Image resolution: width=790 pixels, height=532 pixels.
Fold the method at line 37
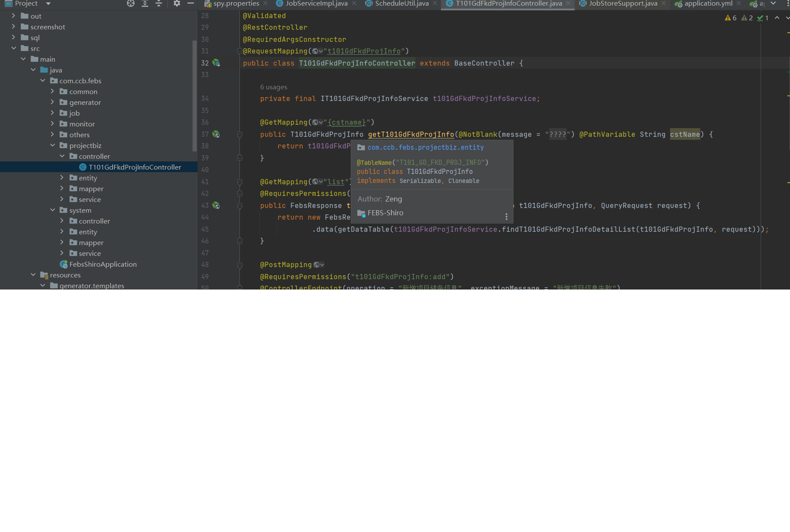(240, 135)
